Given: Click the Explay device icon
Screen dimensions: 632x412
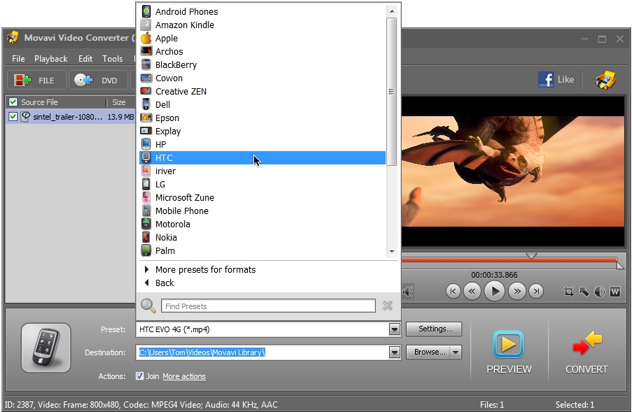Looking at the screenshot, I should [x=146, y=131].
